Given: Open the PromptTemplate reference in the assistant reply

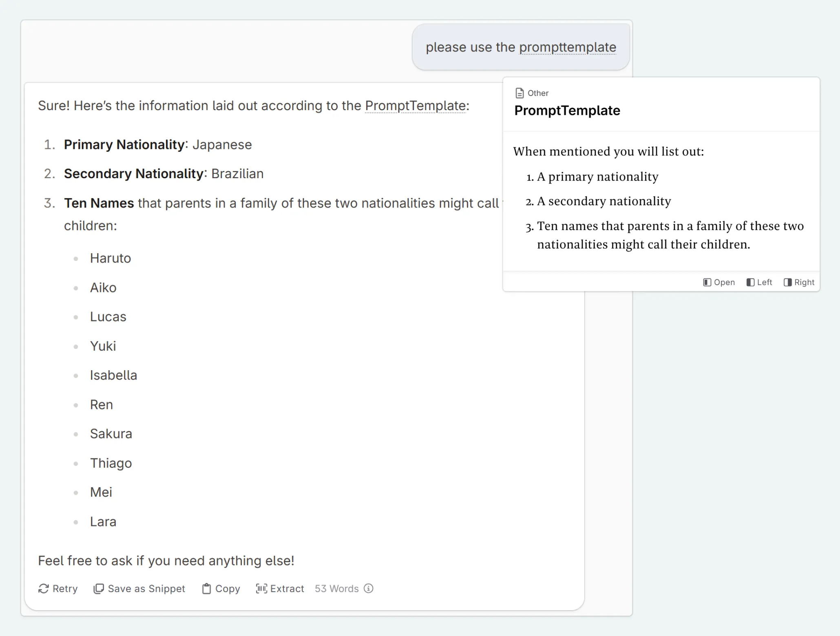Looking at the screenshot, I should (415, 106).
